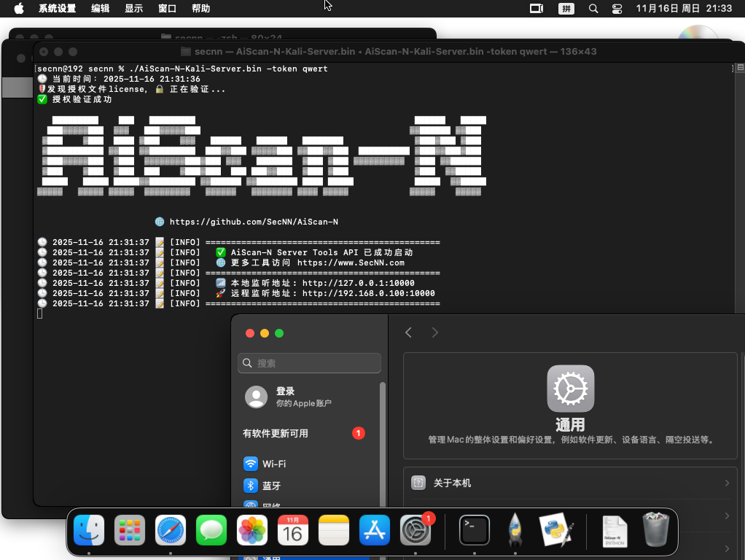
Task: Open Python rocket launcher in Dock
Action: 515,530
